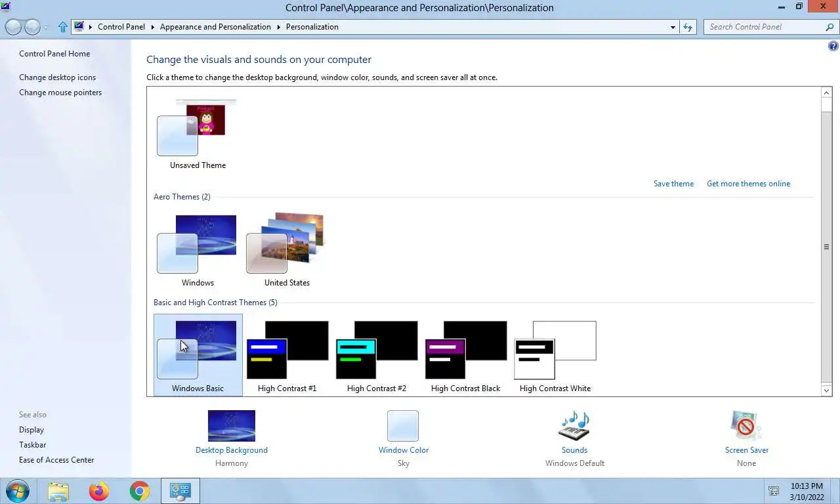Open Ease of Access Center link

tap(56, 460)
